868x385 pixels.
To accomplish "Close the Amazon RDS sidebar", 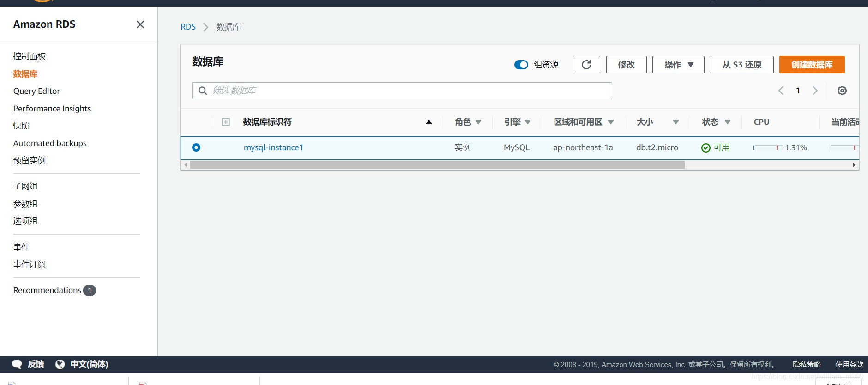I will coord(140,24).
